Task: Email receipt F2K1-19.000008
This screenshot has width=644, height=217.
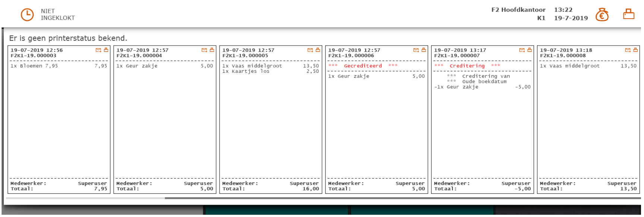Action: click(628, 50)
